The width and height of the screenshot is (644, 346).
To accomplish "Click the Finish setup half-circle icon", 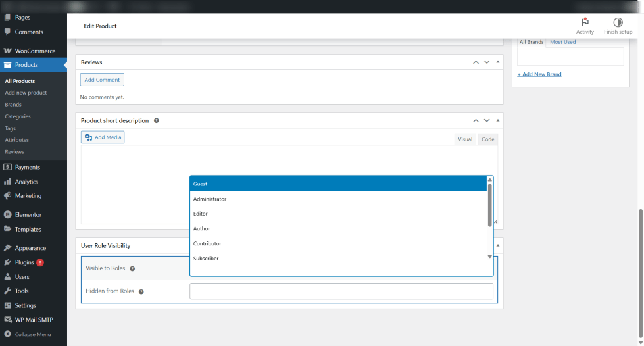I will (x=618, y=22).
